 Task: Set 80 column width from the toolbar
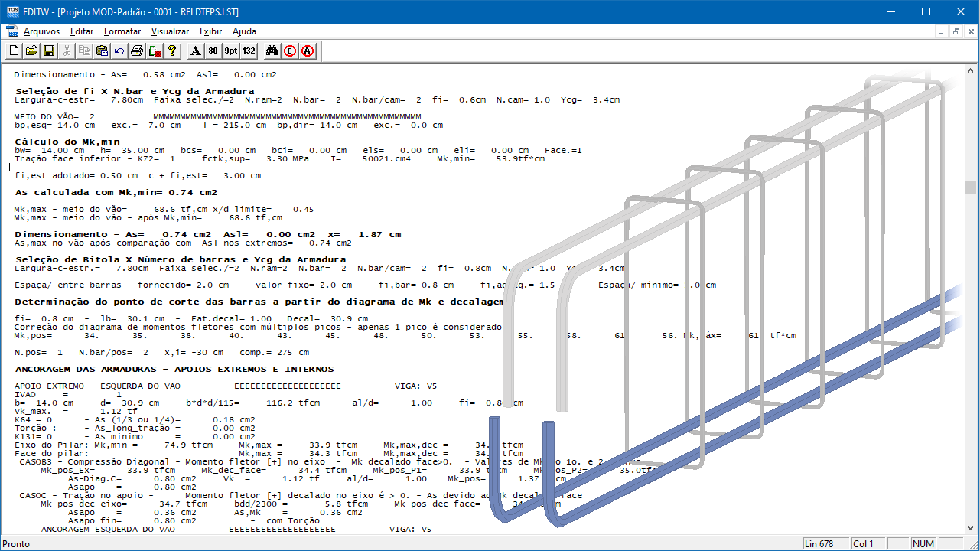[x=213, y=51]
